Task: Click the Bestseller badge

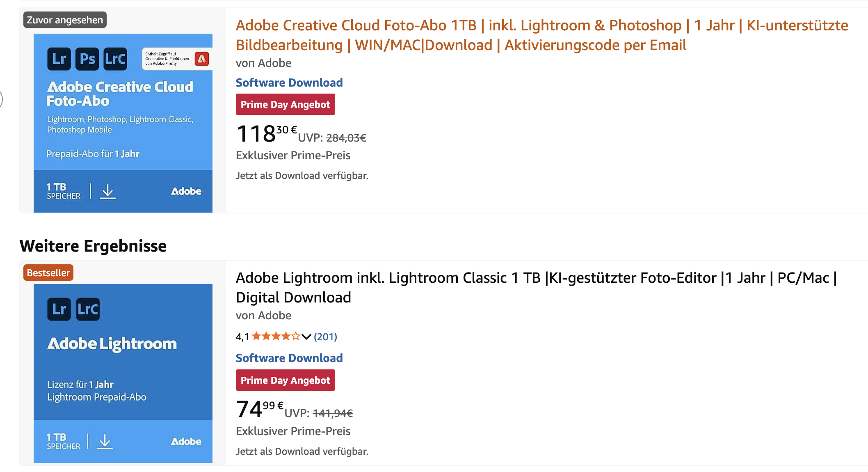Action: (48, 273)
